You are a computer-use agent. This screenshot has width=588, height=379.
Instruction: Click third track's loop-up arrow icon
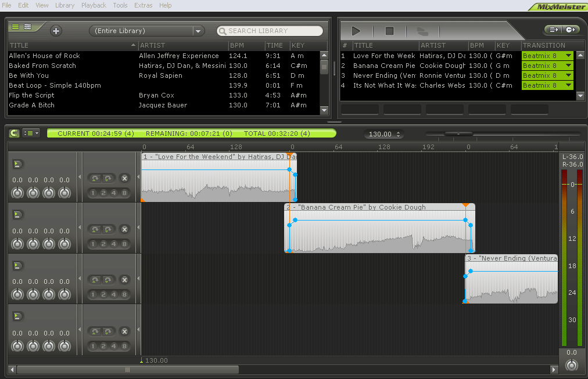(95, 280)
